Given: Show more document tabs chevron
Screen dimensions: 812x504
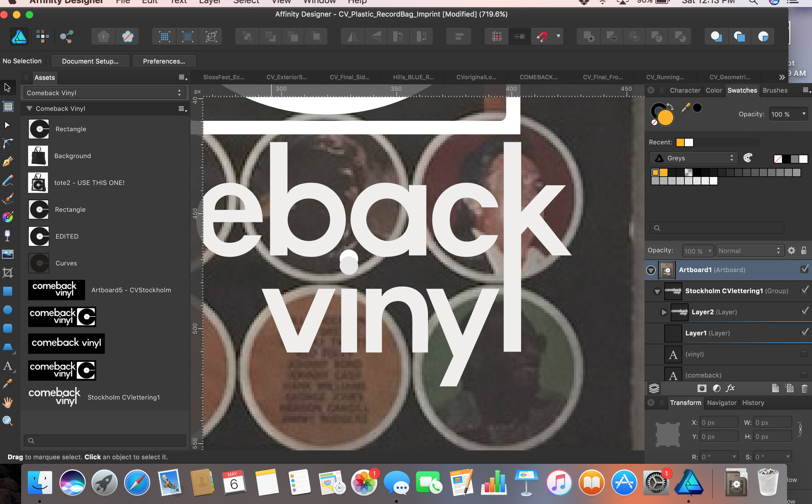Looking at the screenshot, I should 782,77.
